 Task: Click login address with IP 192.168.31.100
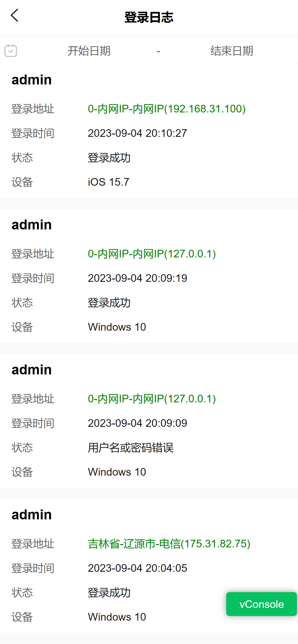tap(167, 109)
